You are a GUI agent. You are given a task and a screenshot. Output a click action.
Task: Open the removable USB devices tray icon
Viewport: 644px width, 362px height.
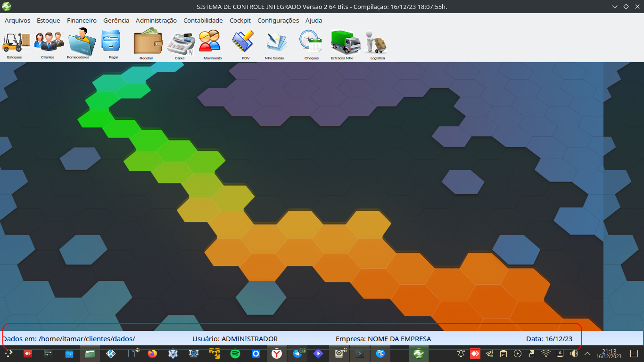(x=532, y=354)
